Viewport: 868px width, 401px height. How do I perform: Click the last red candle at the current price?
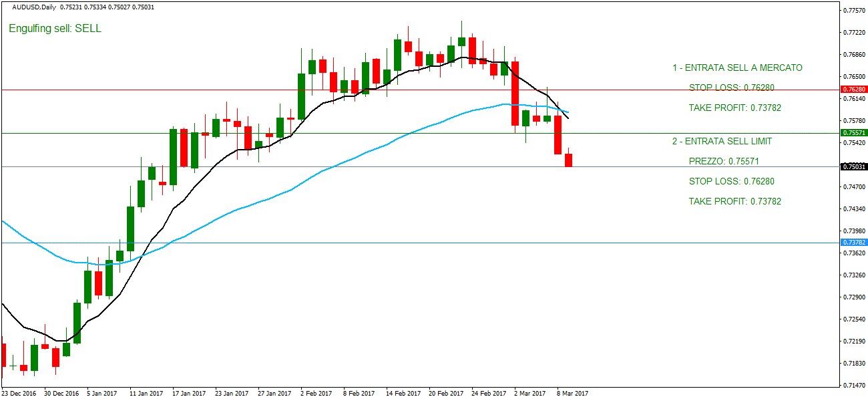pos(568,160)
